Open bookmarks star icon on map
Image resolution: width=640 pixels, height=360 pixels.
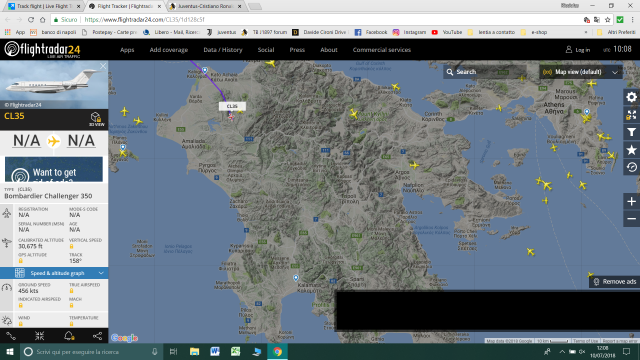click(x=631, y=150)
